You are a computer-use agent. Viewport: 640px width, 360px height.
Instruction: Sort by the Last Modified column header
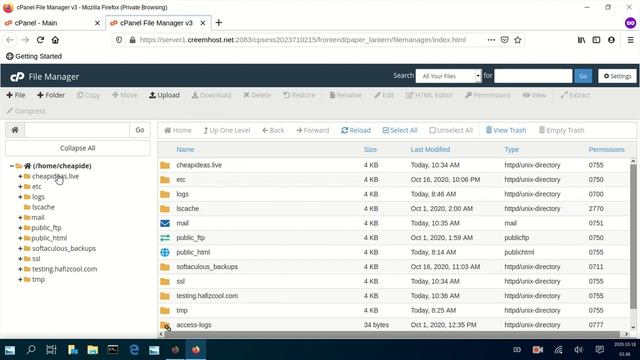click(x=430, y=149)
